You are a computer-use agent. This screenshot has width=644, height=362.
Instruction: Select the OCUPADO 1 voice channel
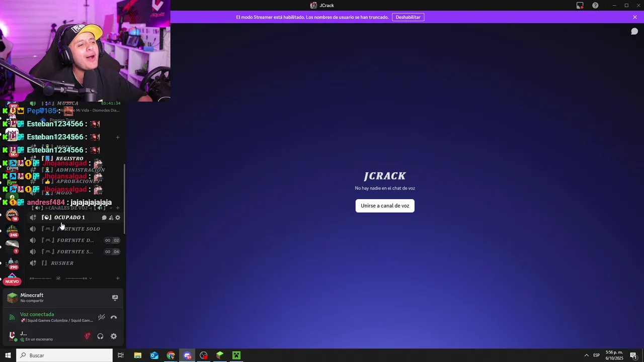[75, 218]
